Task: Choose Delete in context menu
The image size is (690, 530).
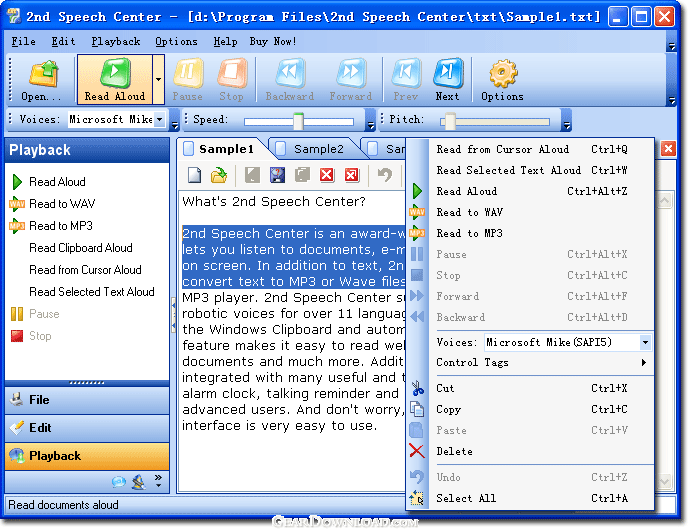Action: (x=530, y=451)
